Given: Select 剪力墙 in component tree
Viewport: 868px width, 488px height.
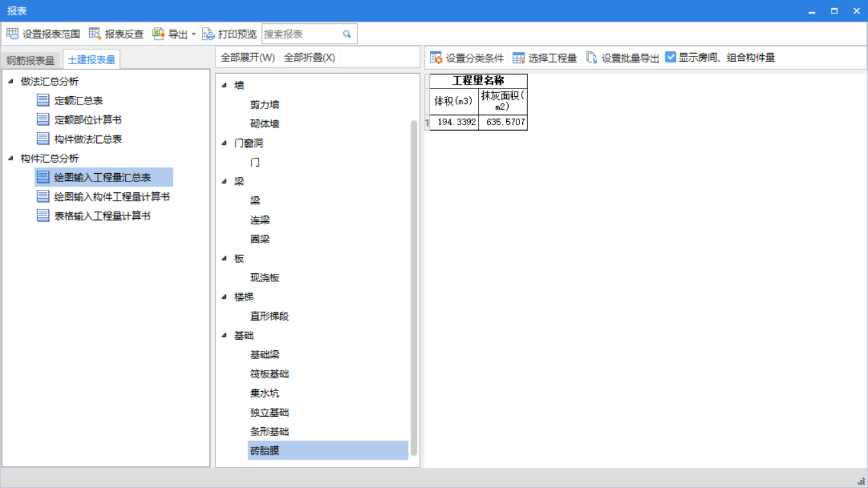Looking at the screenshot, I should [265, 105].
